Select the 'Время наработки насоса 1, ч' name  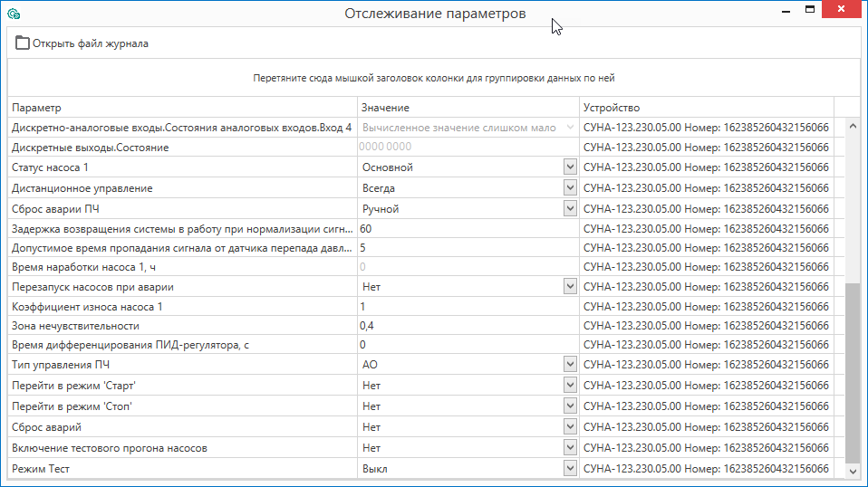click(x=83, y=268)
